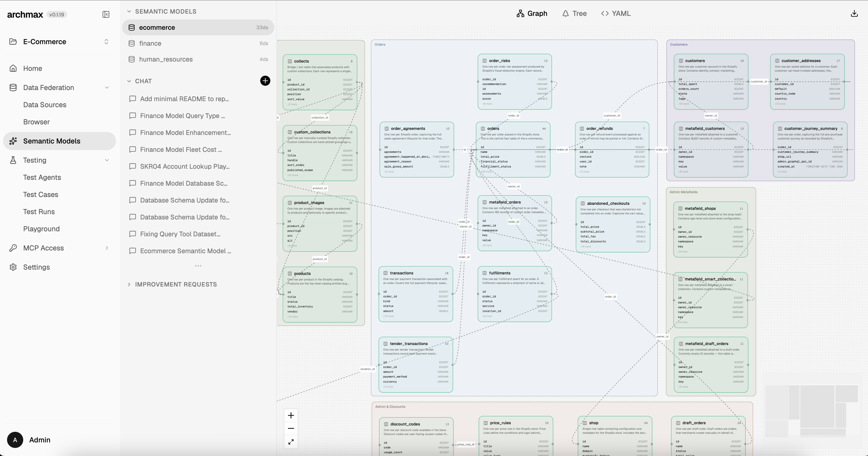Screen dimensions: 868x456
Task: Click the Admin user avatar
Action: coord(15,440)
